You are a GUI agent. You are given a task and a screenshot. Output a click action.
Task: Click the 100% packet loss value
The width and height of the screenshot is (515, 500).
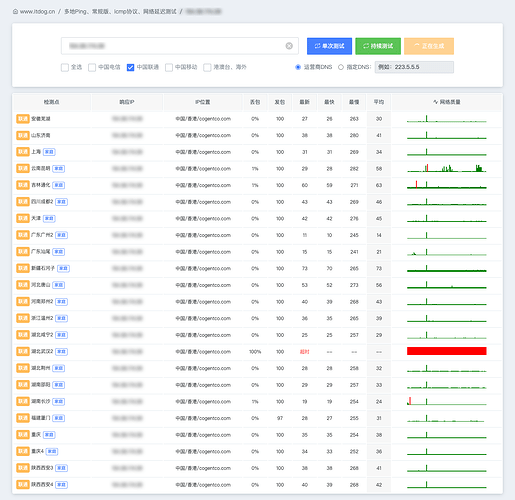tap(255, 352)
